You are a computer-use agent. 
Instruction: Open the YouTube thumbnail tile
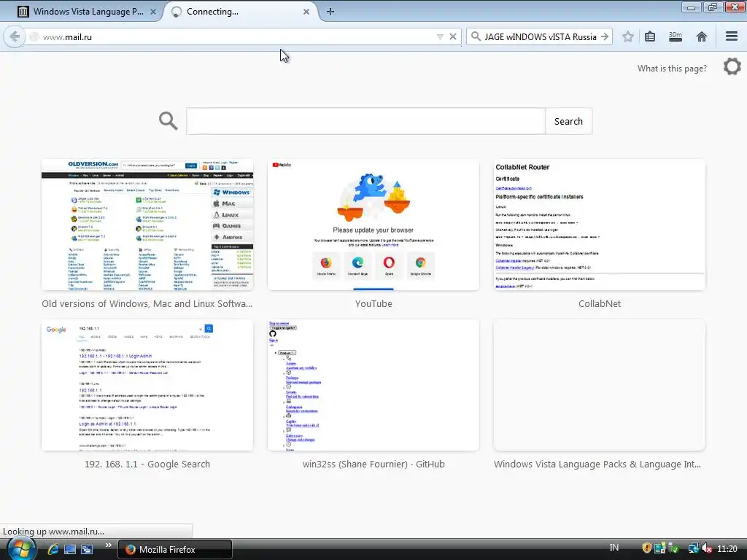373,225
